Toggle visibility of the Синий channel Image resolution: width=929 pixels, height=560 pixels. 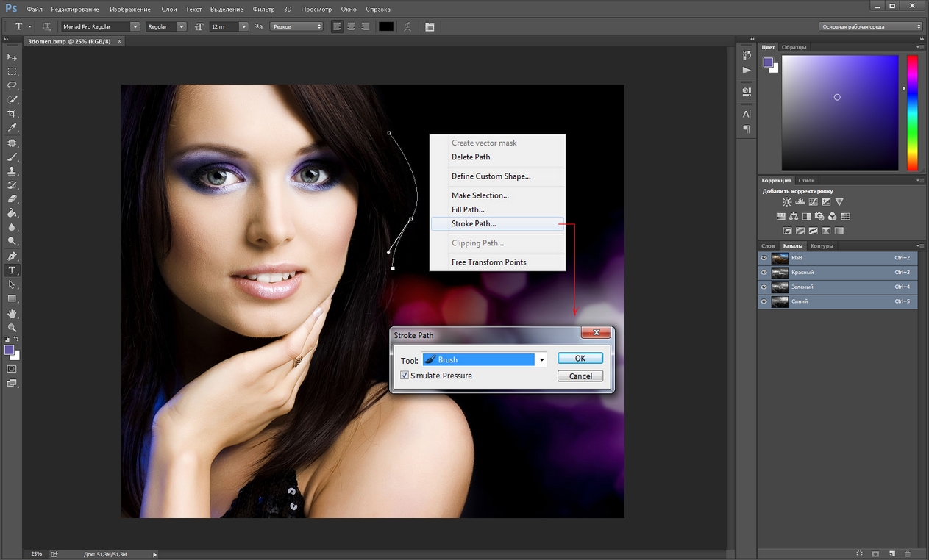coord(764,301)
